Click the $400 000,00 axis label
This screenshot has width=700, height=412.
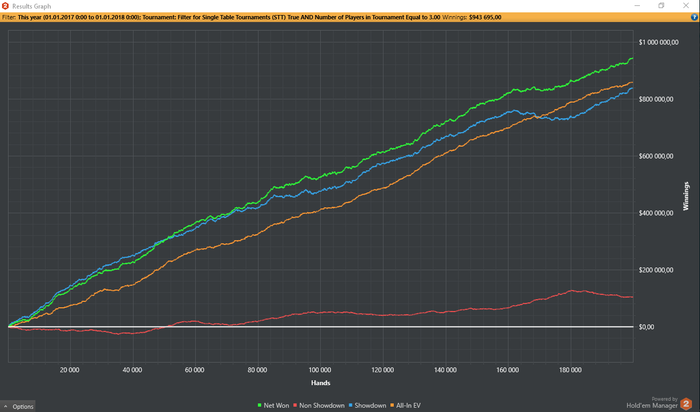[656, 213]
